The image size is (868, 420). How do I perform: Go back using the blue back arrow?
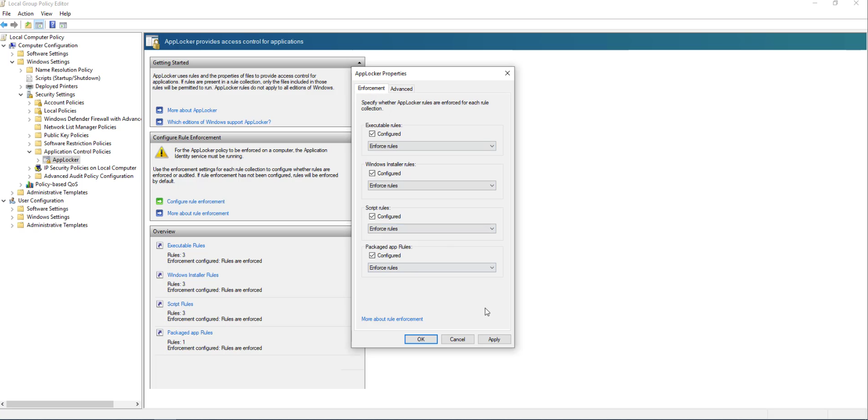[x=4, y=25]
